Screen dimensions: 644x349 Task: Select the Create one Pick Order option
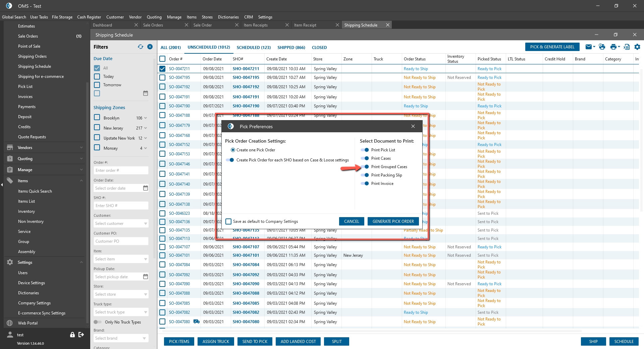pyautogui.click(x=233, y=150)
